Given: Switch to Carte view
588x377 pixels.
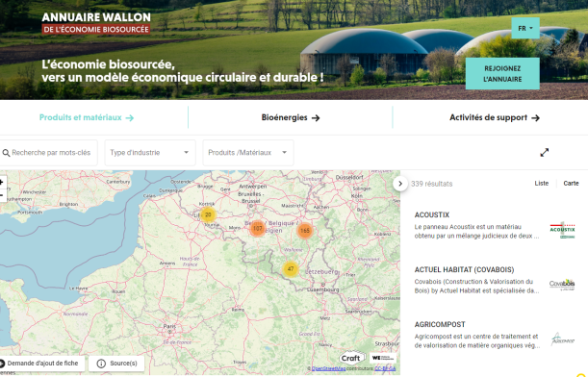Looking at the screenshot, I should pos(571,184).
